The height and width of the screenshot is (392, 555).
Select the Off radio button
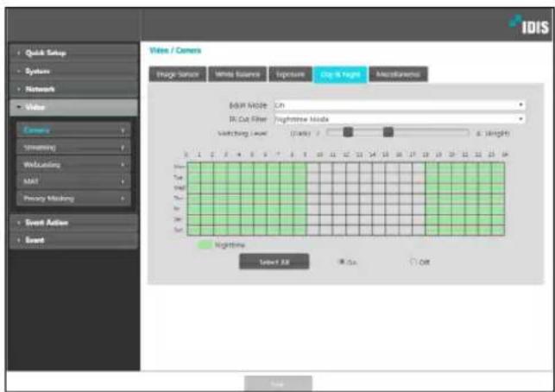413,262
